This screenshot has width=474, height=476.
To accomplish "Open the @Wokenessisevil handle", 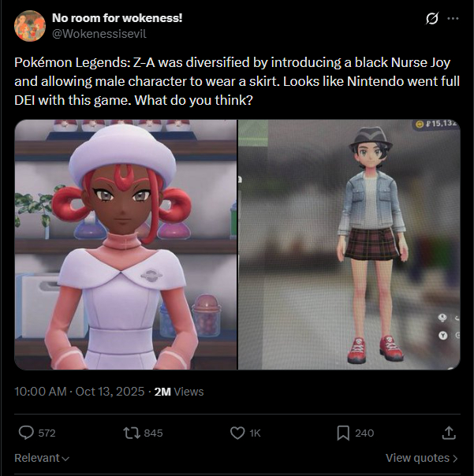I will pyautogui.click(x=99, y=34).
